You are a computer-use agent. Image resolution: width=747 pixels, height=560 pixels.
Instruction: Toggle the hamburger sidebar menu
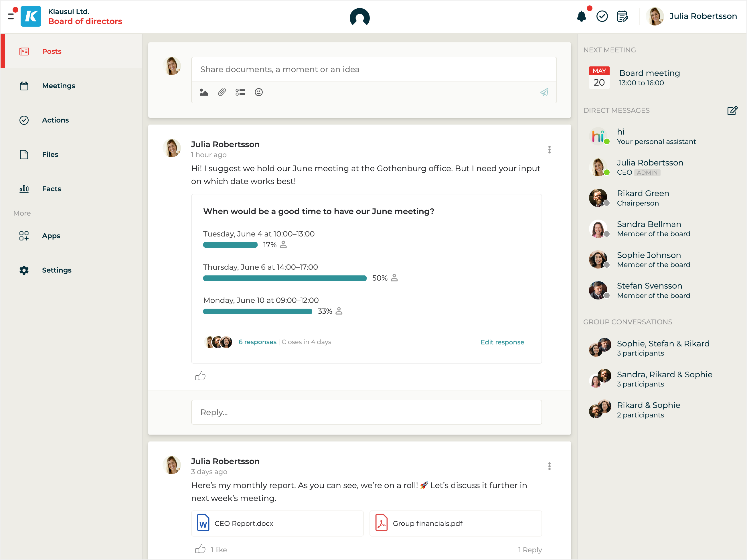[x=11, y=16]
